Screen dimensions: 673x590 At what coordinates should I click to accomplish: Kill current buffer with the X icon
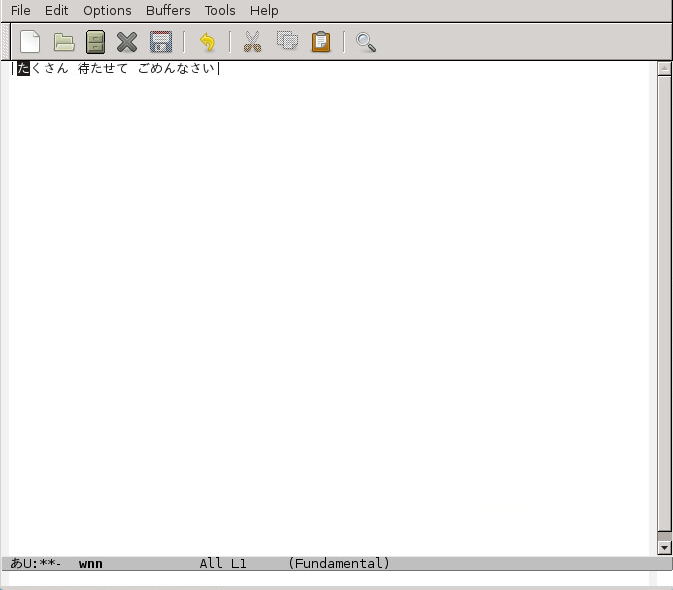pos(127,42)
